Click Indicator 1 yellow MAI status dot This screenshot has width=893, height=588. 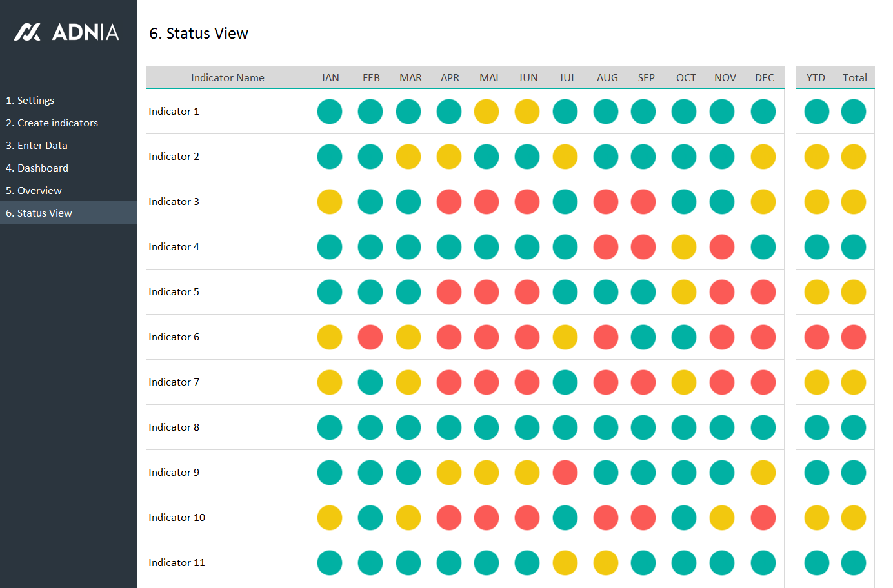tap(487, 112)
